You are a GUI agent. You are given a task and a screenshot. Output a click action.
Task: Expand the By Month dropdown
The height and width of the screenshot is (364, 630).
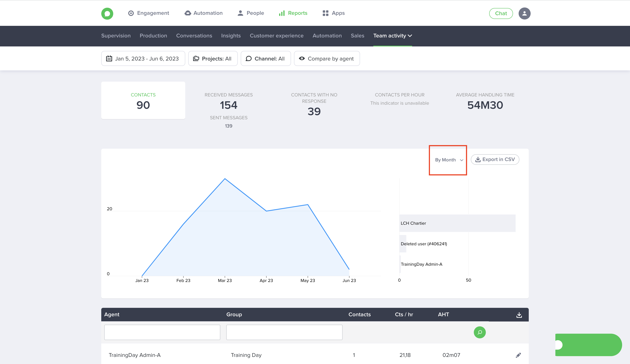pos(449,160)
